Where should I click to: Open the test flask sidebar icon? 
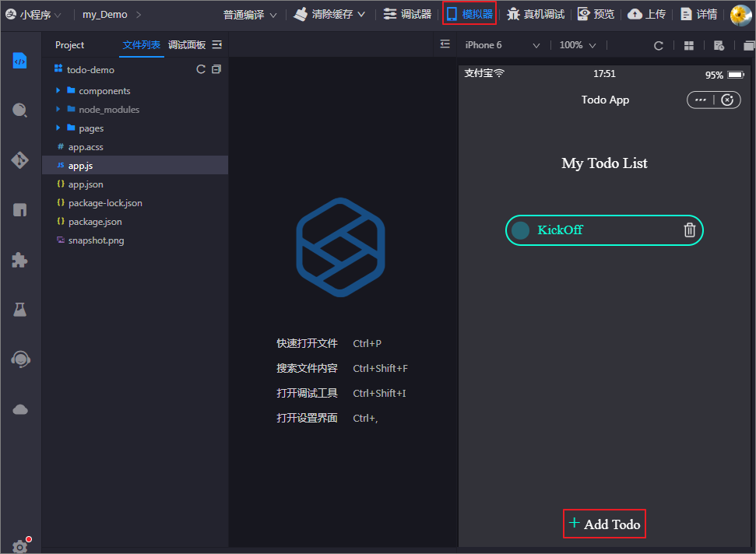point(19,309)
